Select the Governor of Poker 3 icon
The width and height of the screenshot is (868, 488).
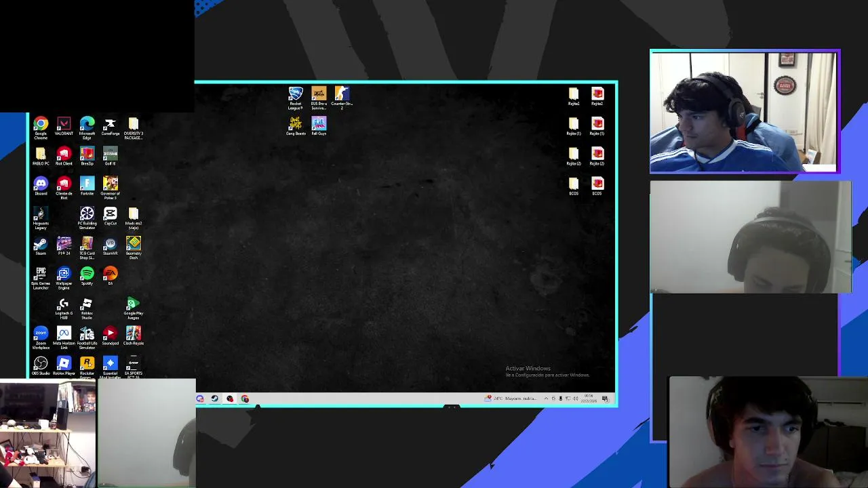(x=110, y=188)
